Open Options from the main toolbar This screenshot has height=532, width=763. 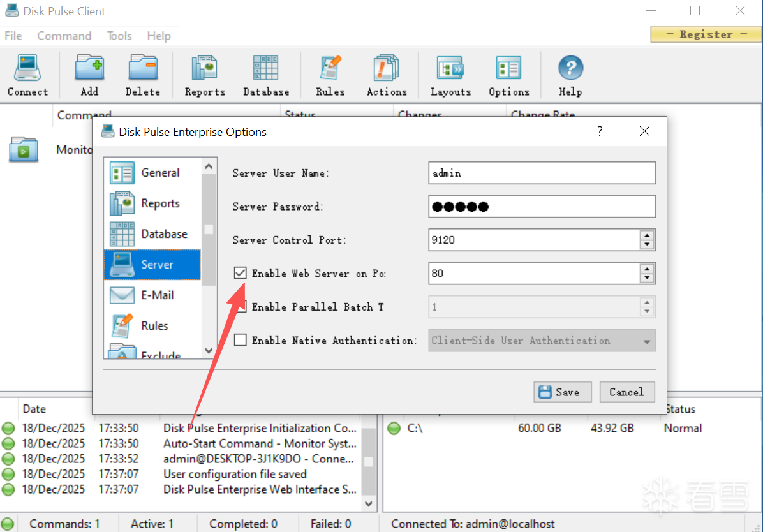click(x=508, y=76)
